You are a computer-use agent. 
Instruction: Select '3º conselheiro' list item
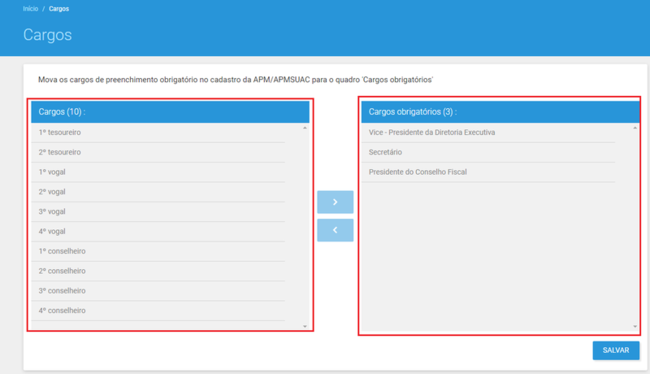point(158,291)
